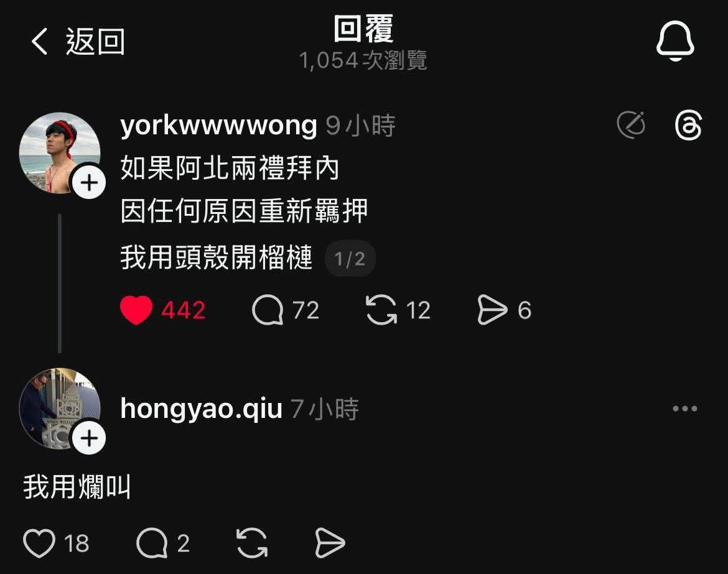Screen dimensions: 728x574
Task: Expand the 1/2 thread part indicator
Action: click(x=350, y=259)
